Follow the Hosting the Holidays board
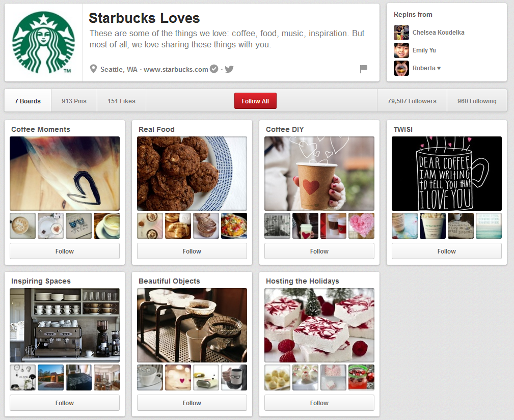This screenshot has width=514, height=420. pyautogui.click(x=319, y=403)
